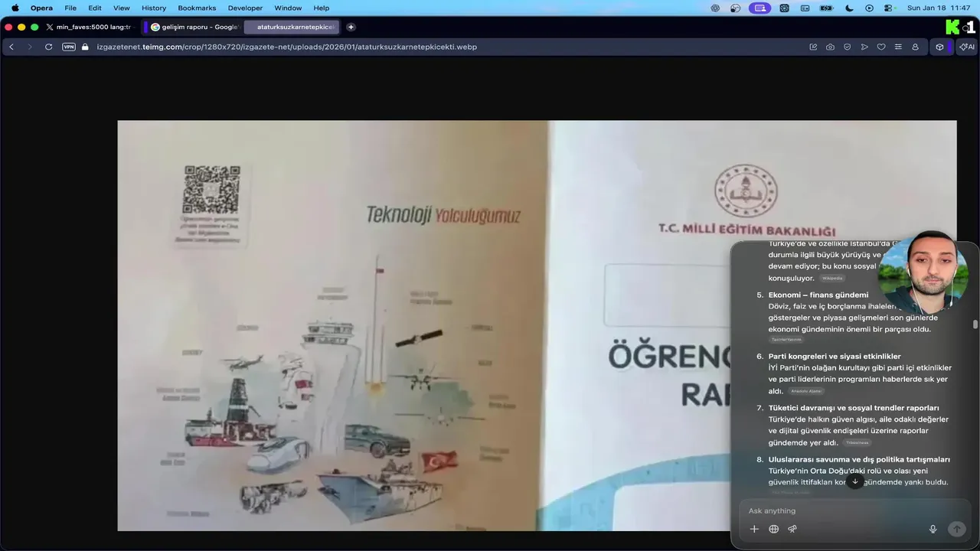Click heading 'Uluslararası savunma ve dış politika tartışmaları'

(859, 459)
